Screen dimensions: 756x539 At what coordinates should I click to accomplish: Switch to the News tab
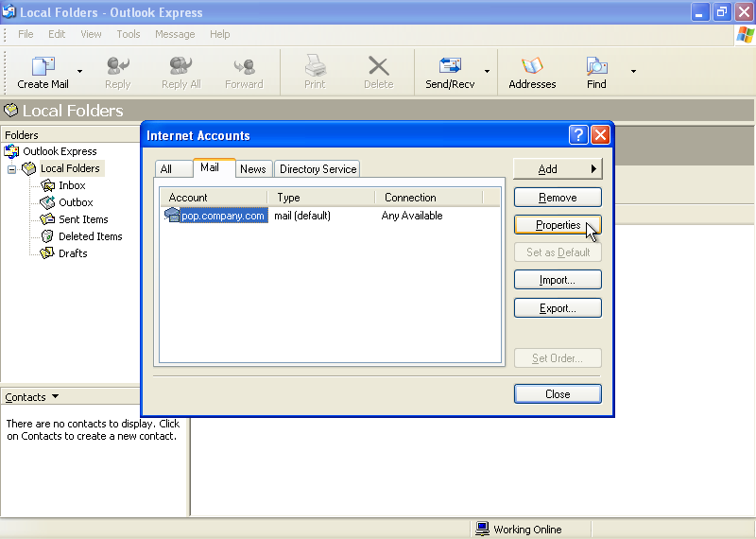tap(253, 169)
